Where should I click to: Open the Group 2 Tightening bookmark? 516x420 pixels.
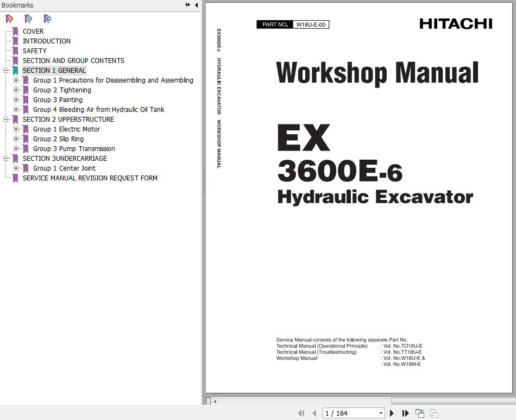click(x=62, y=90)
